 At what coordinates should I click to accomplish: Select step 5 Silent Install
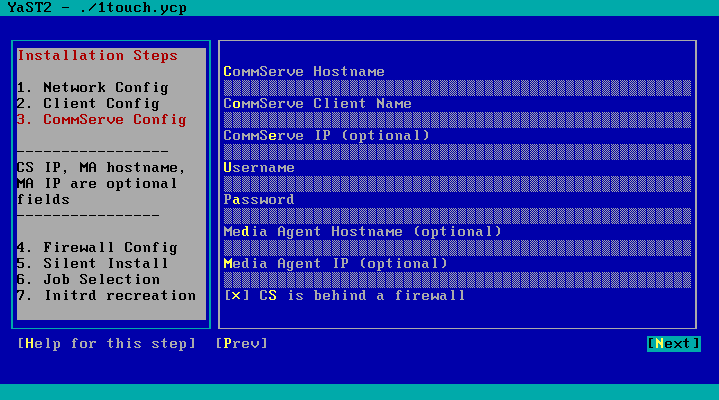pos(93,263)
